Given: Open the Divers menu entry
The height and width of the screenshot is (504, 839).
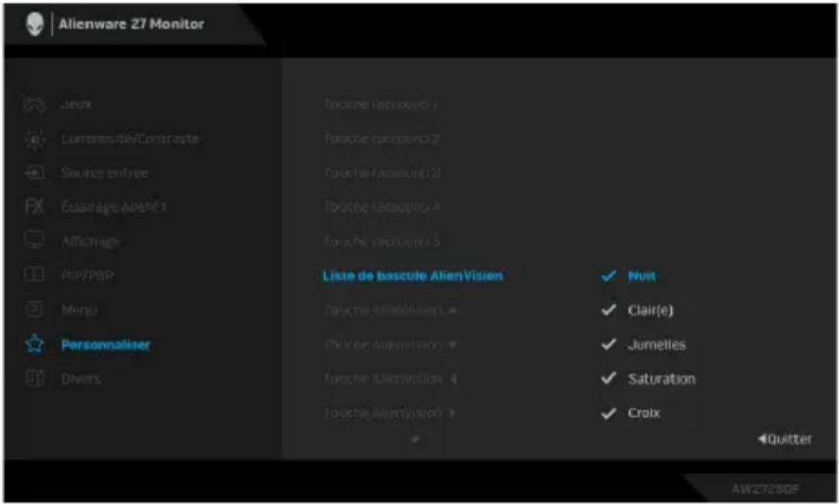Looking at the screenshot, I should (x=80, y=378).
